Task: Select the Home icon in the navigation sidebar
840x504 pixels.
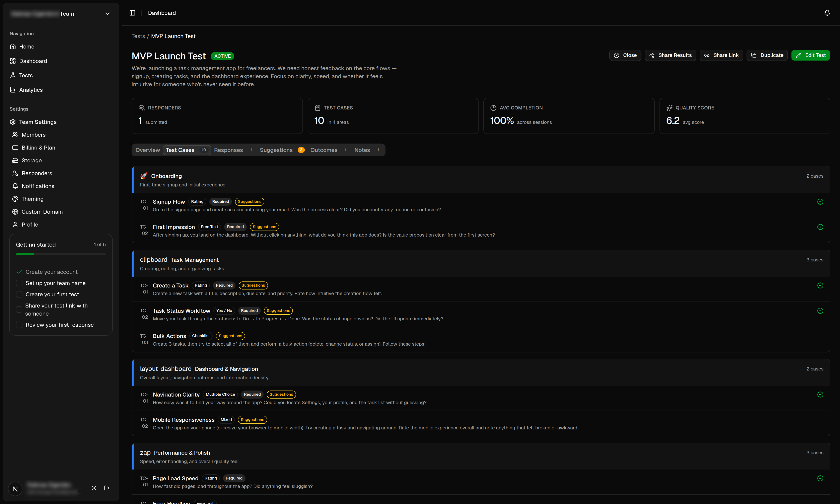Action: (x=13, y=47)
